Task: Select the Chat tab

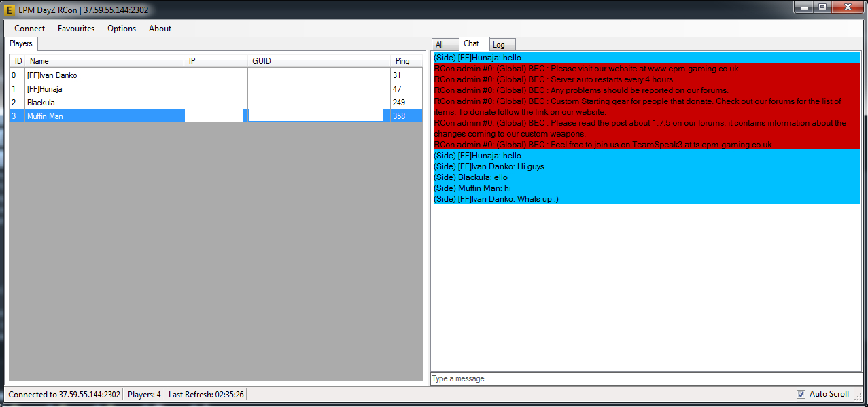Action: click(471, 43)
